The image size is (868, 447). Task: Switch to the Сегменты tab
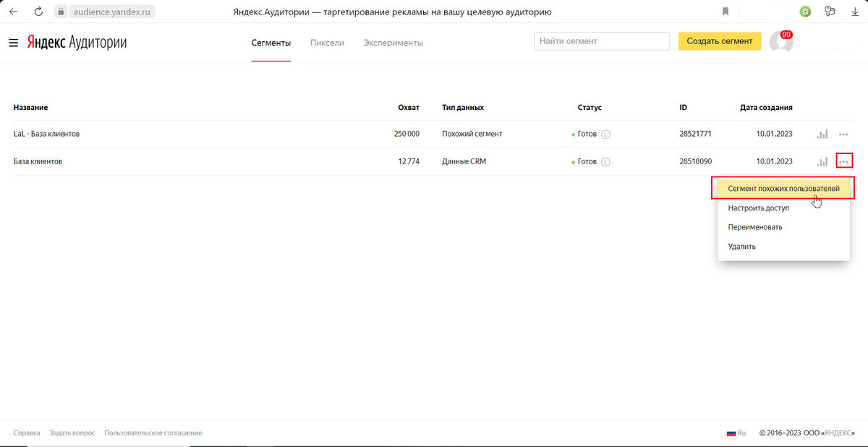[271, 43]
